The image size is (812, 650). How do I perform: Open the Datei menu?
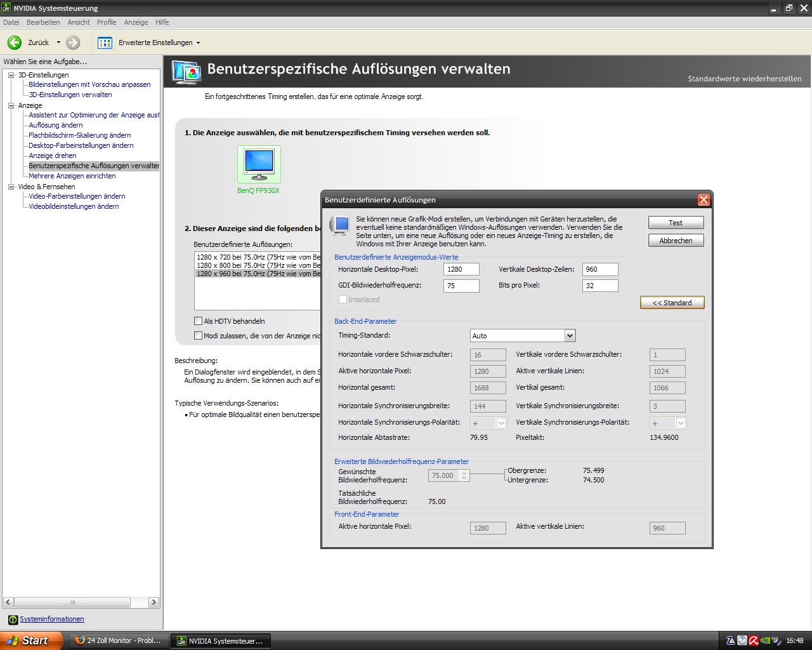11,22
